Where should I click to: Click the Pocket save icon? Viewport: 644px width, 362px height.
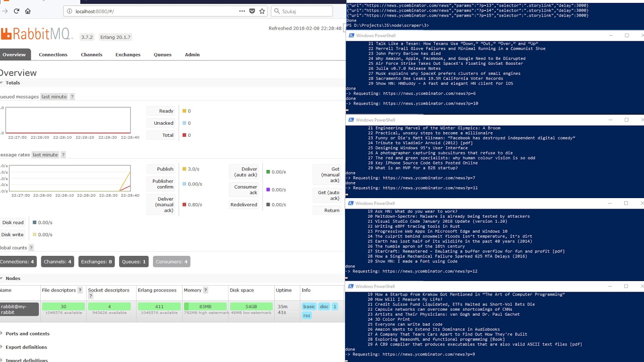pos(252,11)
